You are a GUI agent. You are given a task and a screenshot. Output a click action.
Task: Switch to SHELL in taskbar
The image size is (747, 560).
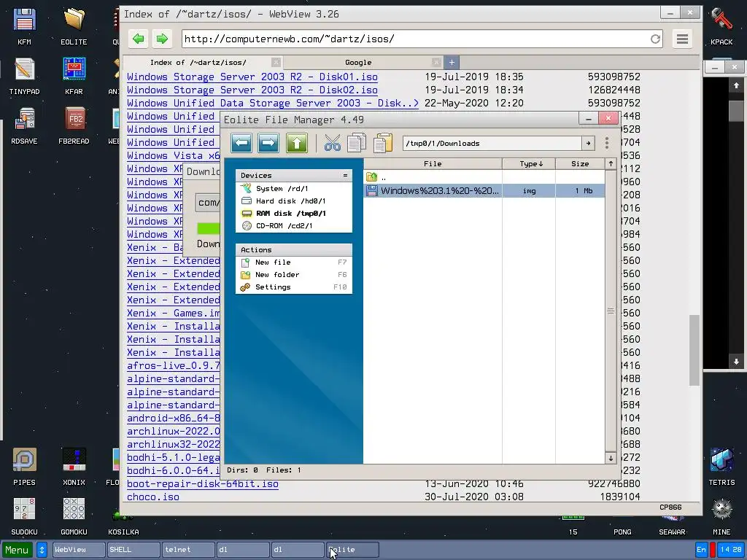(133, 550)
